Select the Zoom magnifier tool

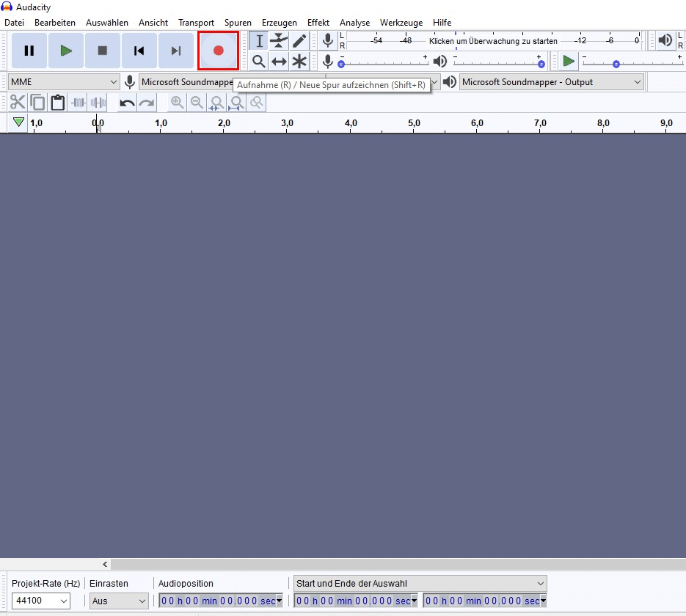click(x=258, y=62)
